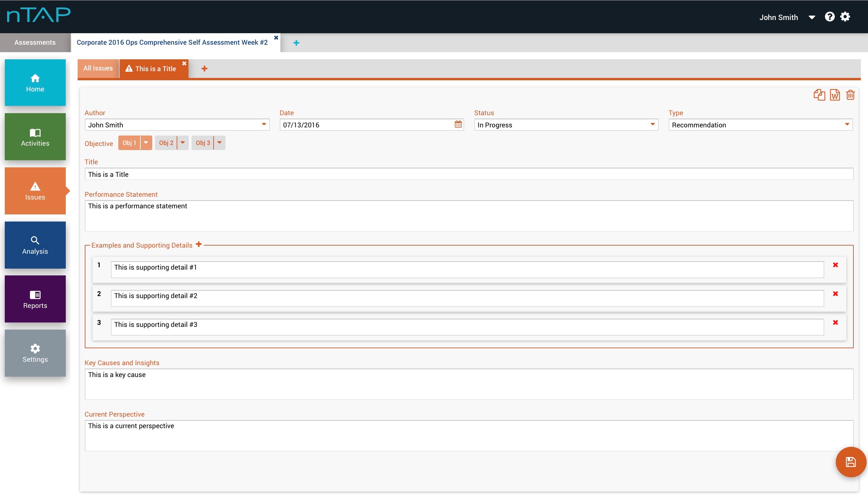Open the top-right settings gear icon
868x501 pixels.
tap(845, 17)
